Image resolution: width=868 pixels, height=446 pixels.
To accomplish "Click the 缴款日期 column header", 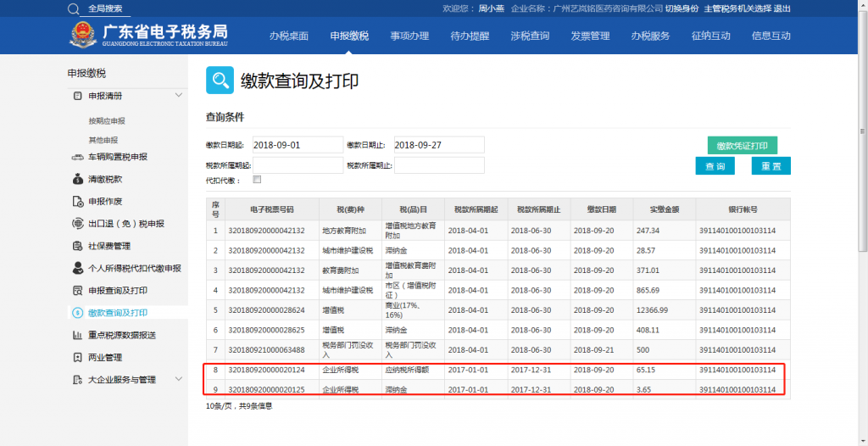I will [x=602, y=209].
